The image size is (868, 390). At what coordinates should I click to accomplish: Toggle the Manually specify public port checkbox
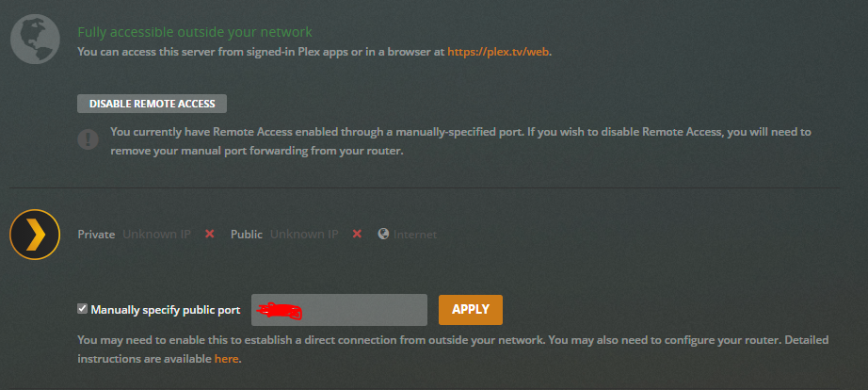(83, 309)
